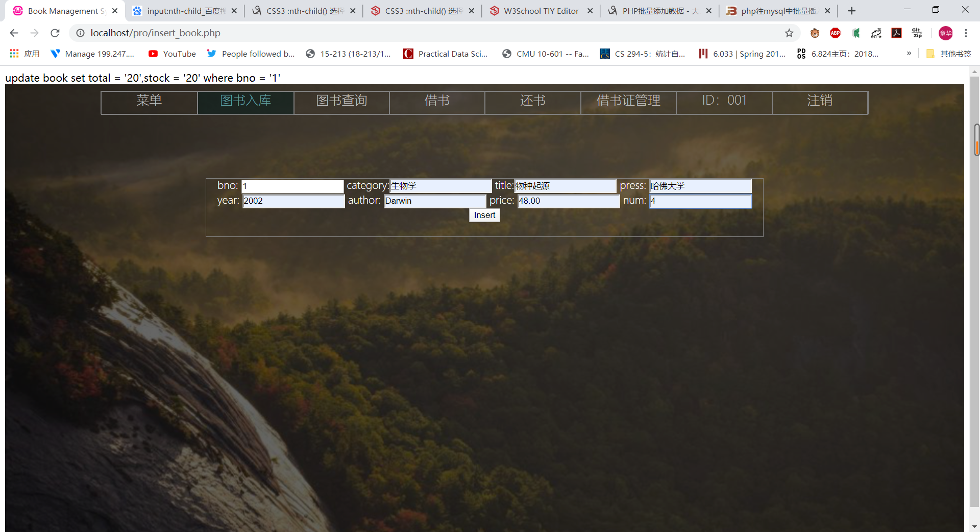Open the 其他书签 bookmarks folder
This screenshot has width=980, height=532.
click(949, 54)
